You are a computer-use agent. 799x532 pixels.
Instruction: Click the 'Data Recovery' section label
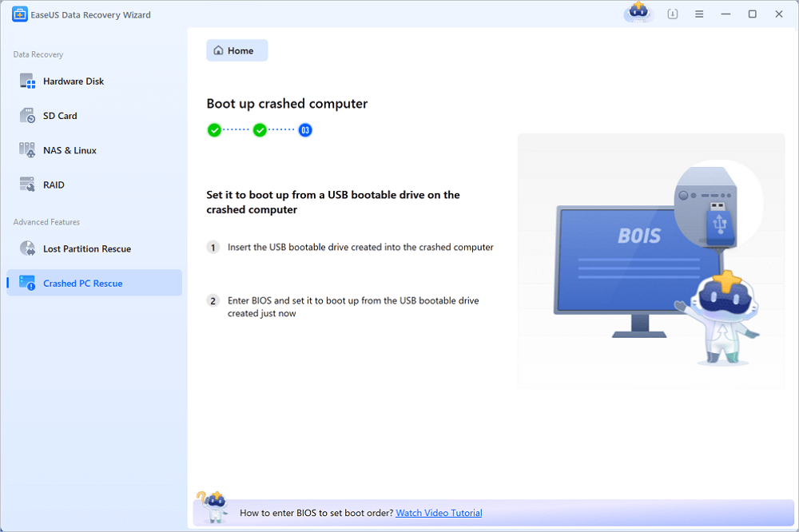[x=38, y=54]
